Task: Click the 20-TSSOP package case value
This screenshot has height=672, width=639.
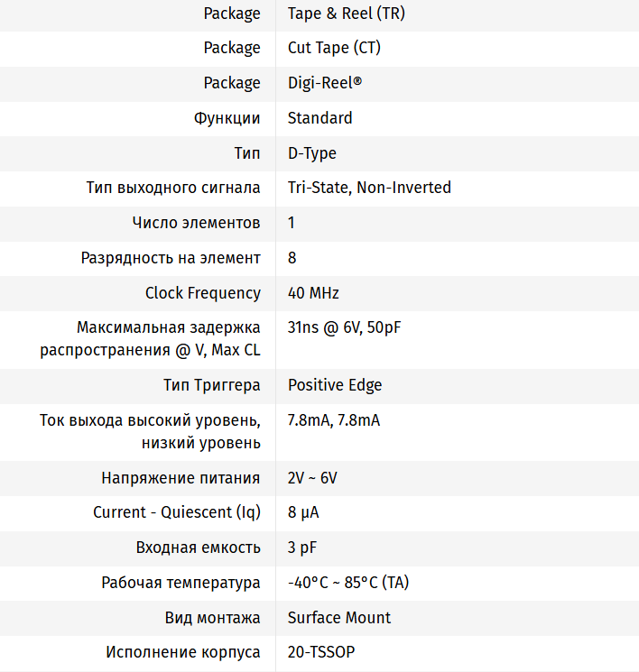Action: tap(321, 652)
